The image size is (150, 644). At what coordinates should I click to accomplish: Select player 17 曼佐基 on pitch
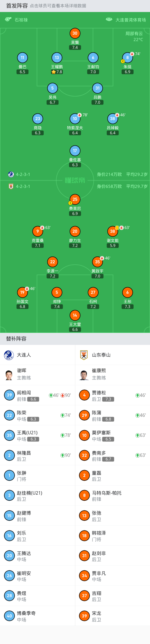pyautogui.click(x=75, y=151)
